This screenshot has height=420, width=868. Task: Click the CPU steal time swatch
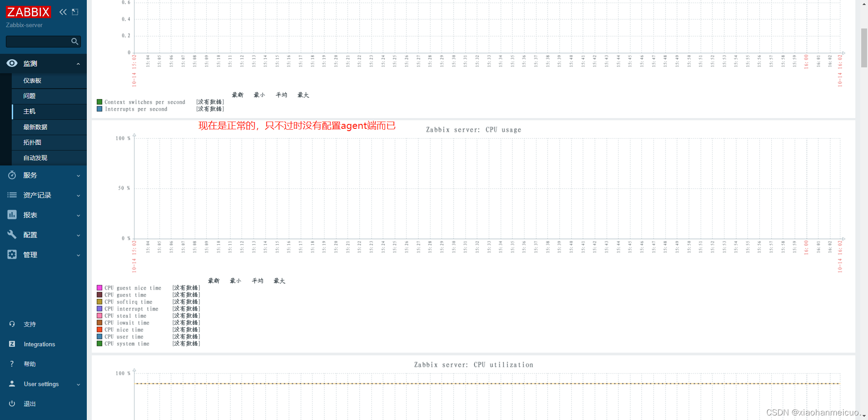pyautogui.click(x=99, y=316)
